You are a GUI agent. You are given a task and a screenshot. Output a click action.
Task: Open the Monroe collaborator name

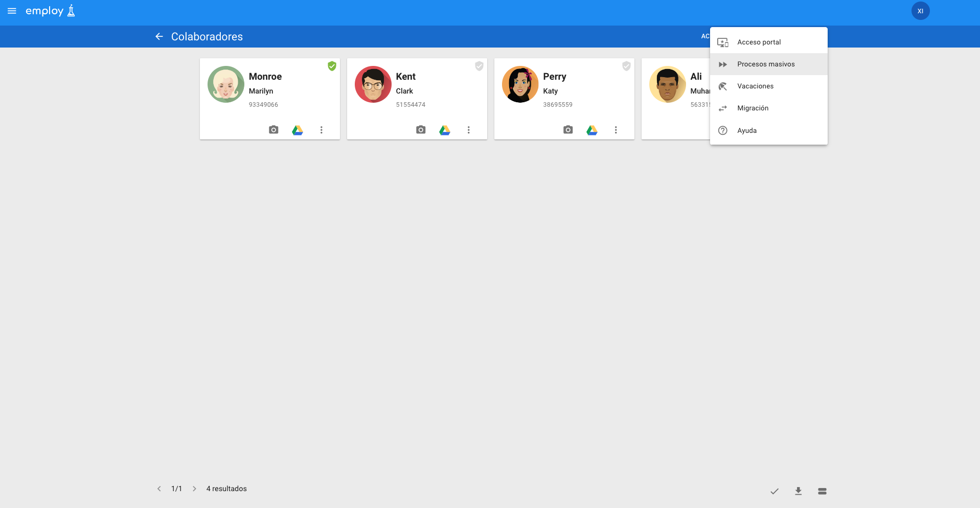tap(265, 76)
